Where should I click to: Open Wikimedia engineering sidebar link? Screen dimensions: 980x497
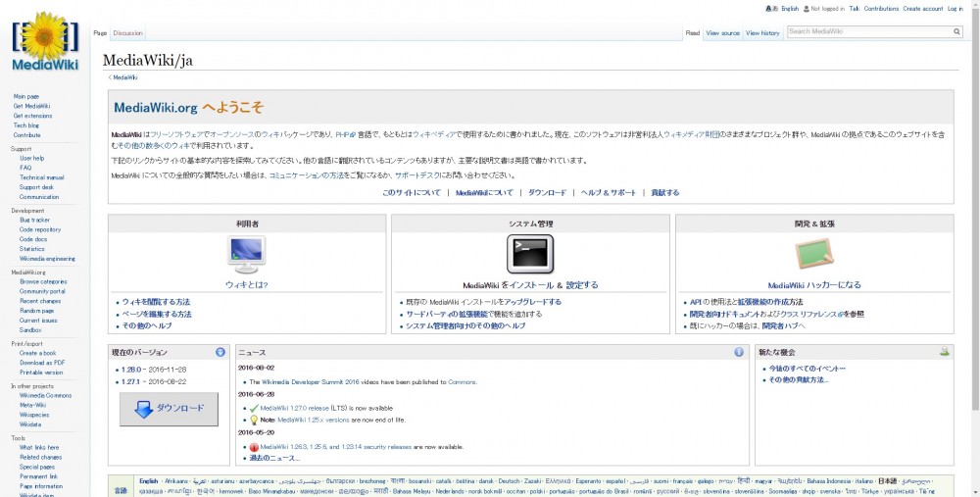47,259
